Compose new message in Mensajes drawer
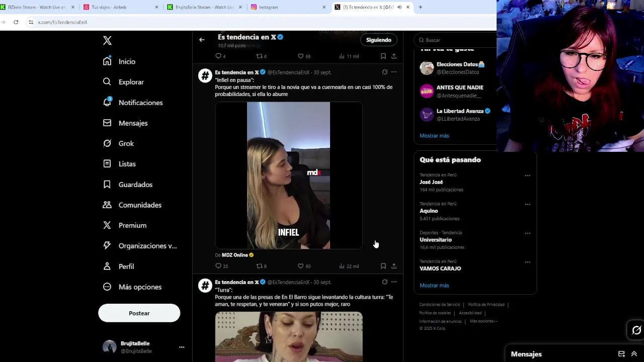This screenshot has width=644, height=362. coord(621,354)
